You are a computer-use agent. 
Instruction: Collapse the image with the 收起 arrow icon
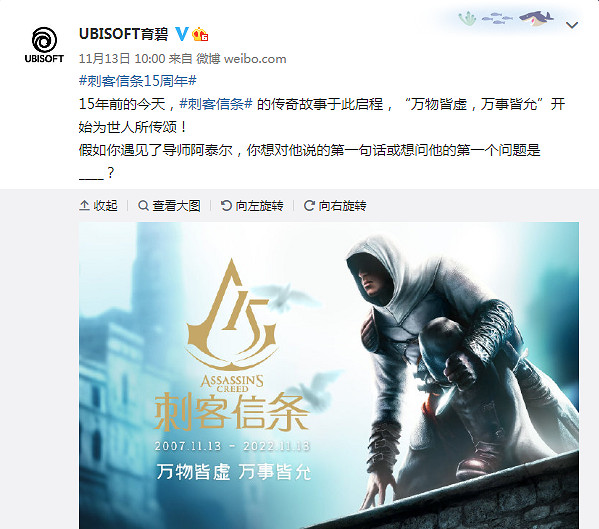tap(84, 205)
